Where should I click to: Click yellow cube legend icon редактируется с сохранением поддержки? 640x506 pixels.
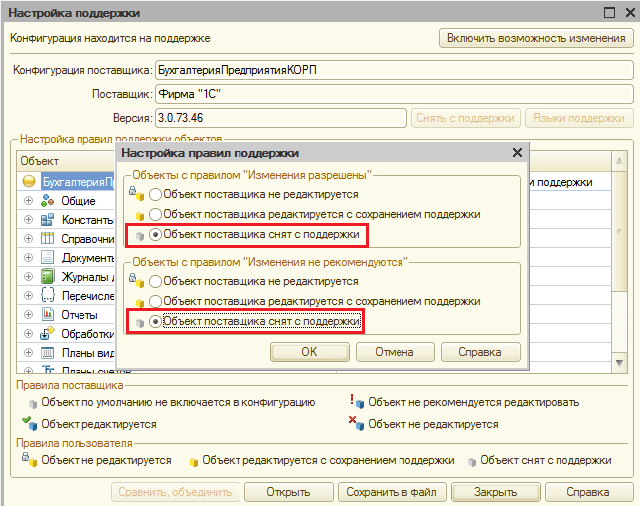(x=194, y=462)
